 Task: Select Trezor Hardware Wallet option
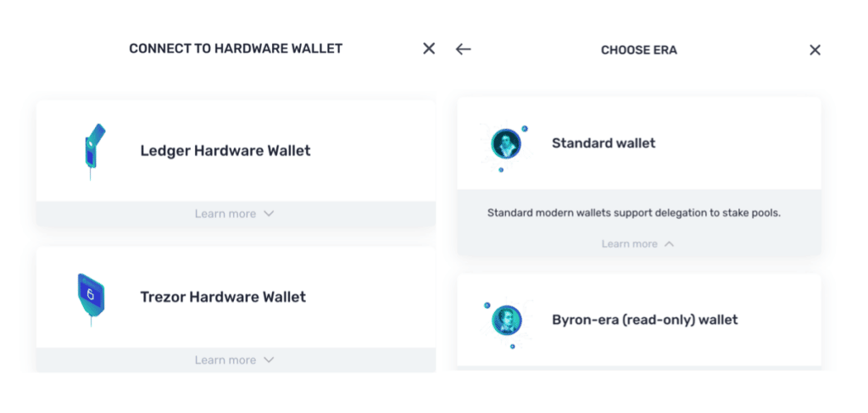pyautogui.click(x=223, y=297)
